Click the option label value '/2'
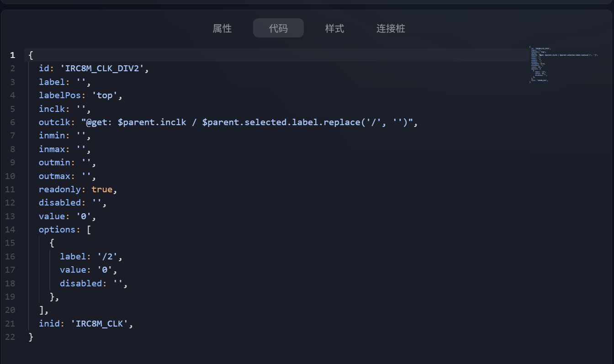 click(x=107, y=256)
